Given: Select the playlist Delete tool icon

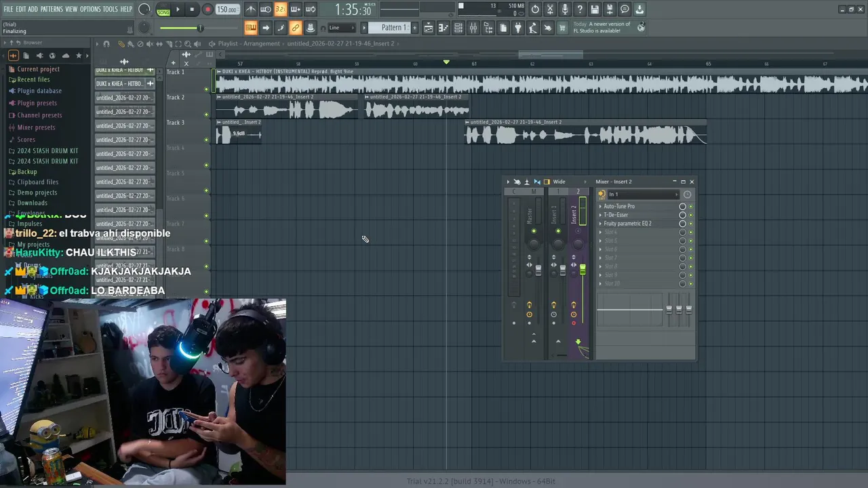Looking at the screenshot, I should coord(140,44).
